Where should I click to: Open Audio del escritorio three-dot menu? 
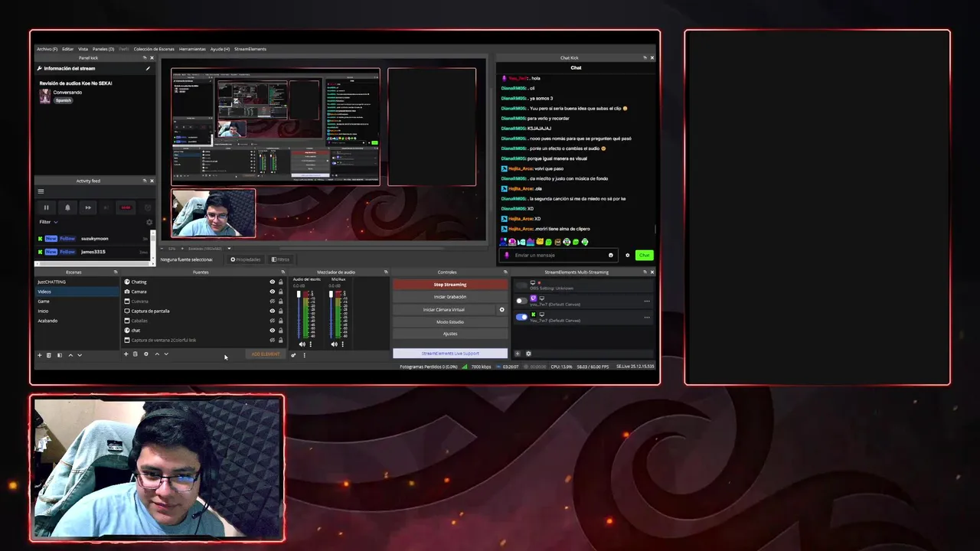[x=310, y=344]
